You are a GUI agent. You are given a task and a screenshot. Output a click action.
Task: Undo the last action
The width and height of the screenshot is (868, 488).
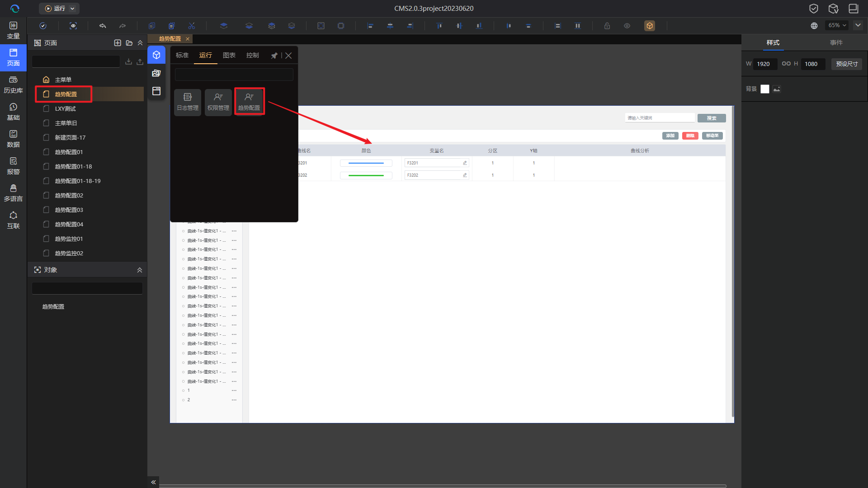(103, 26)
